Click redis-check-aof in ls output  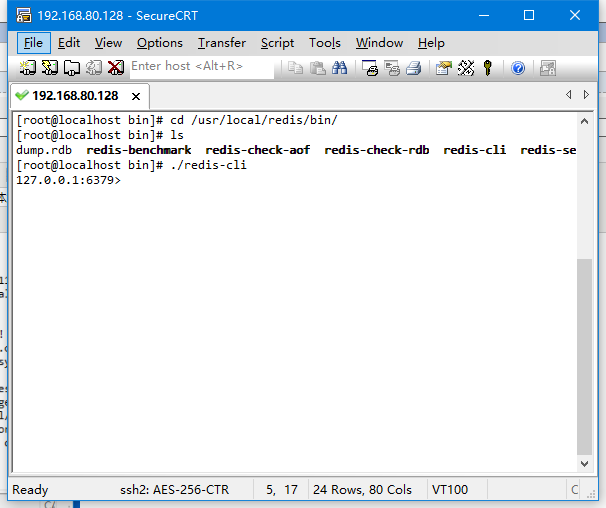point(258,150)
